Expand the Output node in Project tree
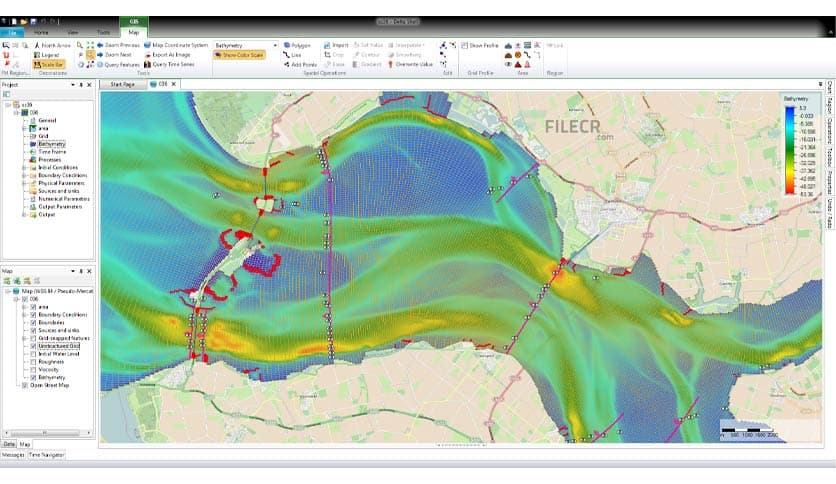 coord(24,215)
